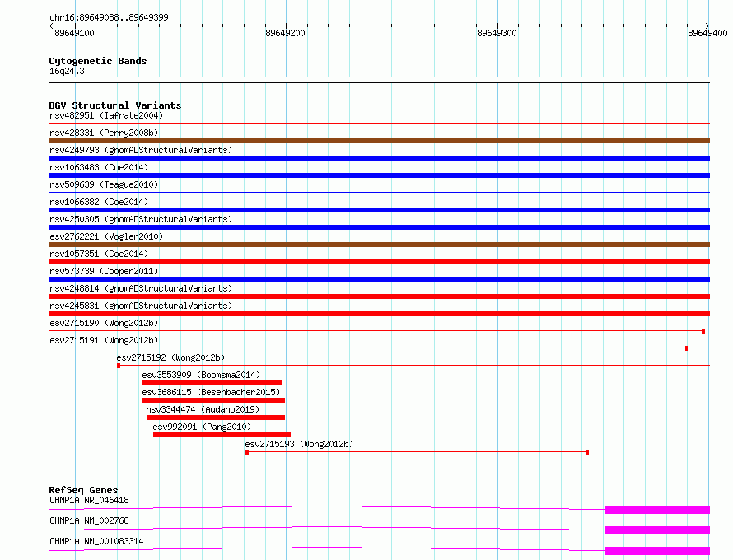Click nsv4245831 (gnomADStructuralVariants) label
Image resolution: width=733 pixels, height=560 pixels.
pos(141,306)
